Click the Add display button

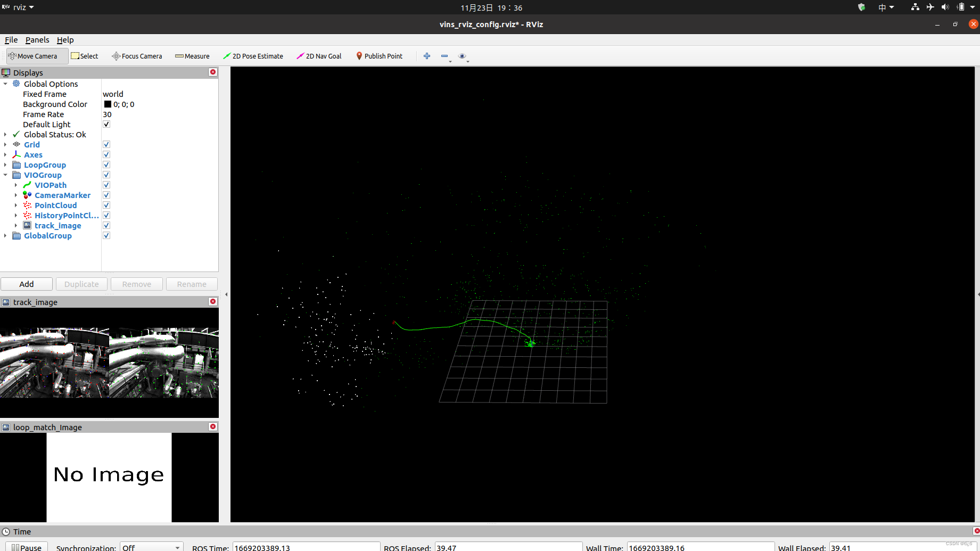(27, 284)
